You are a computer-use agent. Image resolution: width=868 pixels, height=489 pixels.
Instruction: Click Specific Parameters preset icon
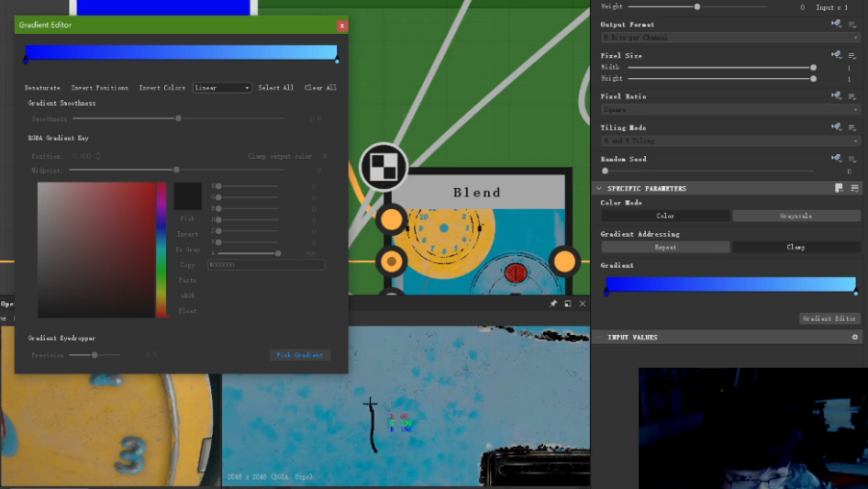[840, 188]
